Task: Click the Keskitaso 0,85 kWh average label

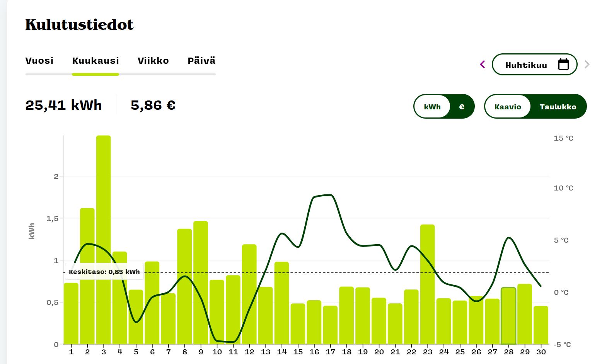Action: (x=104, y=272)
